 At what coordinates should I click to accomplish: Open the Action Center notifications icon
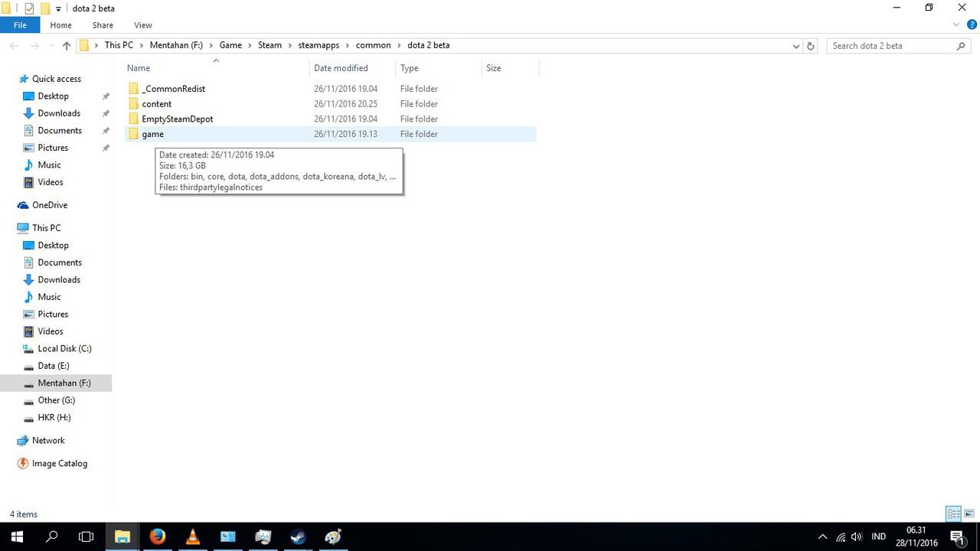click(x=957, y=536)
